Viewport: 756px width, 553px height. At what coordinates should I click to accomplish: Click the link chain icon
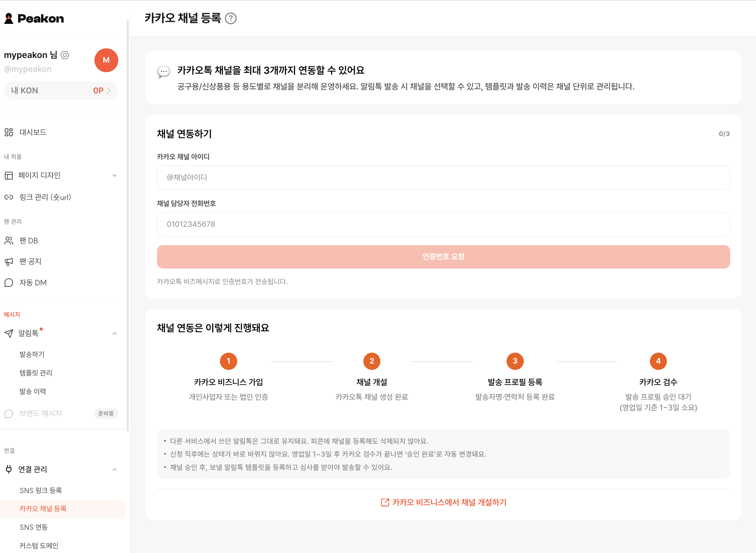[x=9, y=197]
